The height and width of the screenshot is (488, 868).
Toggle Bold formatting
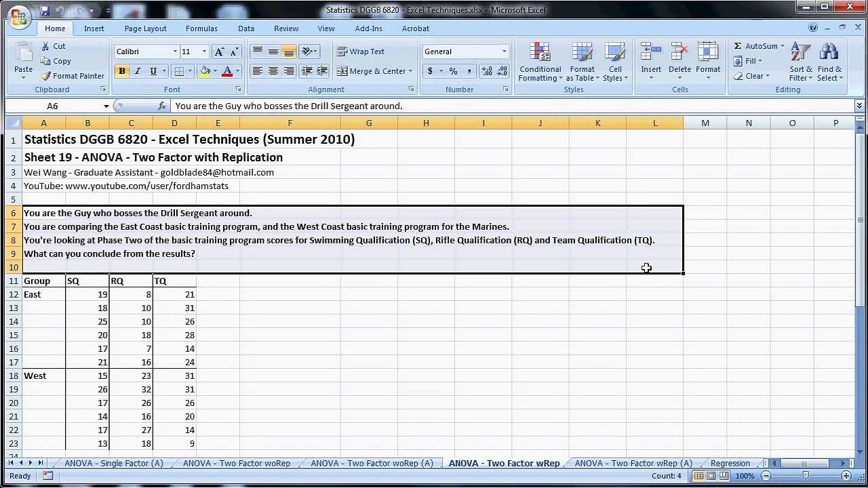122,71
